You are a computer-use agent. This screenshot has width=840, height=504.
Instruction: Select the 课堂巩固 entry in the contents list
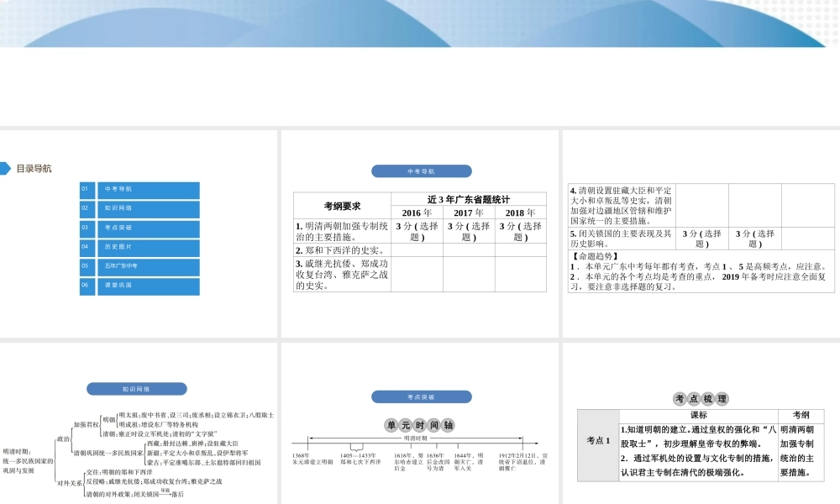tap(149, 286)
